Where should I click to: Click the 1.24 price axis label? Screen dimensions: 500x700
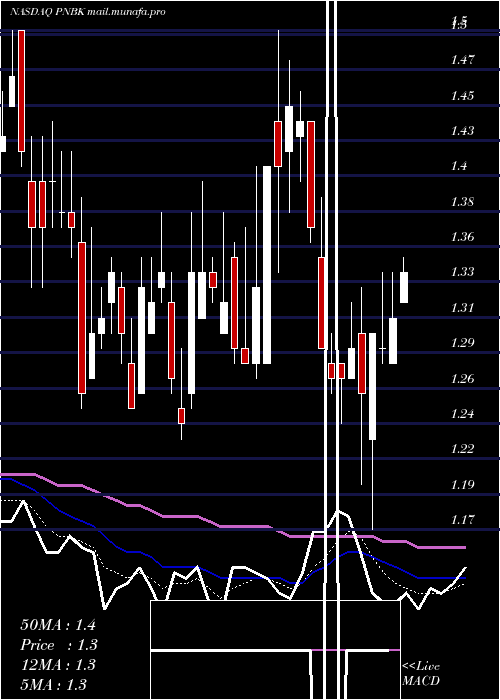pyautogui.click(x=462, y=413)
